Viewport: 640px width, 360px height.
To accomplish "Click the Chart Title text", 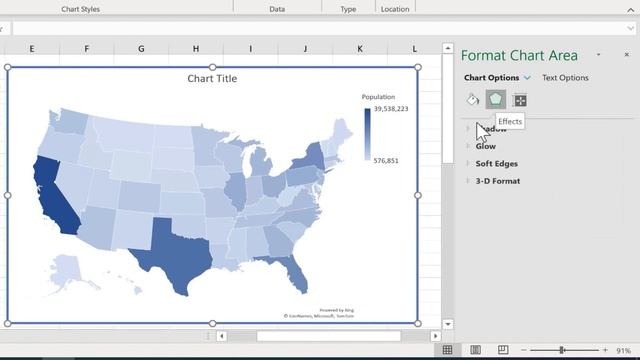I will point(212,78).
